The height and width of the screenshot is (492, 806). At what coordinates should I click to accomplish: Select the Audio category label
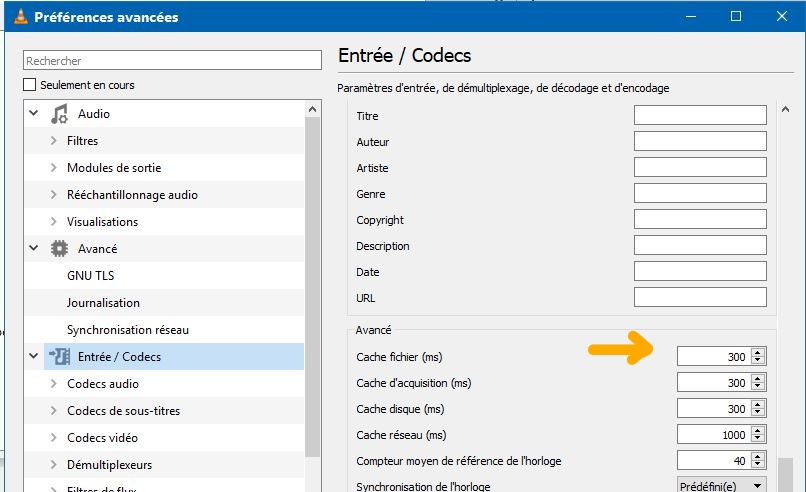pos(94,114)
